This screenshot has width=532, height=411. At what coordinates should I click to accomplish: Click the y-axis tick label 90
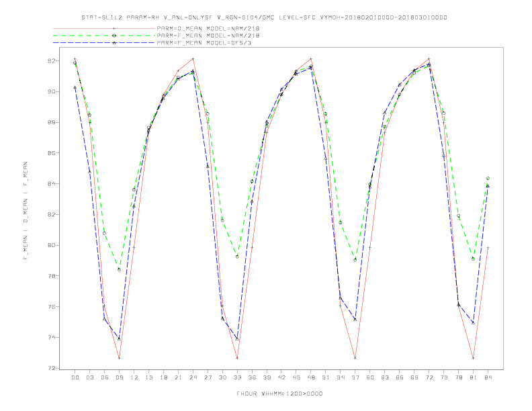coord(51,91)
